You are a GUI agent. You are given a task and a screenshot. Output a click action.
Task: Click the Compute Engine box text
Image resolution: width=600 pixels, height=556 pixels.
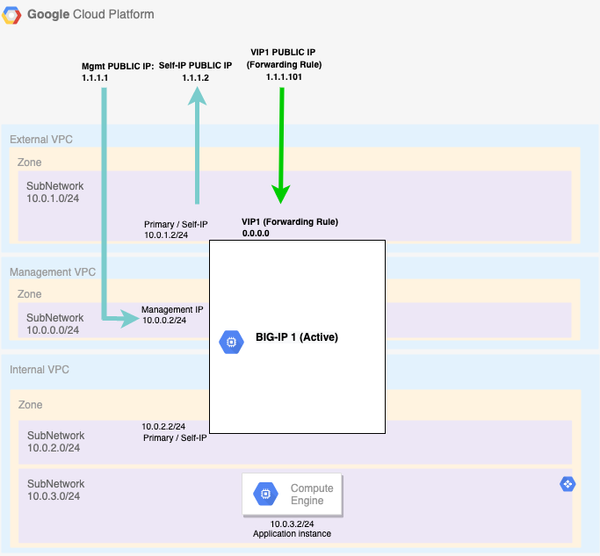click(x=312, y=493)
